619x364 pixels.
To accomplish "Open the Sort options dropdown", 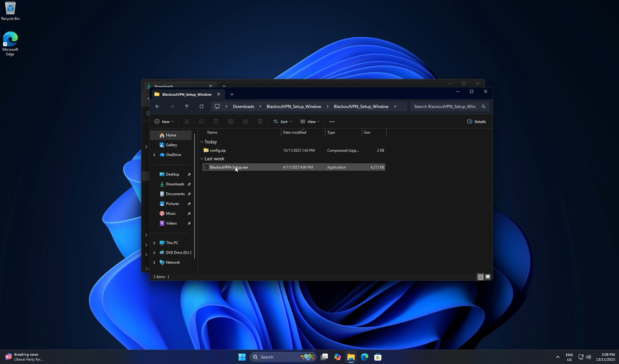I will point(282,121).
